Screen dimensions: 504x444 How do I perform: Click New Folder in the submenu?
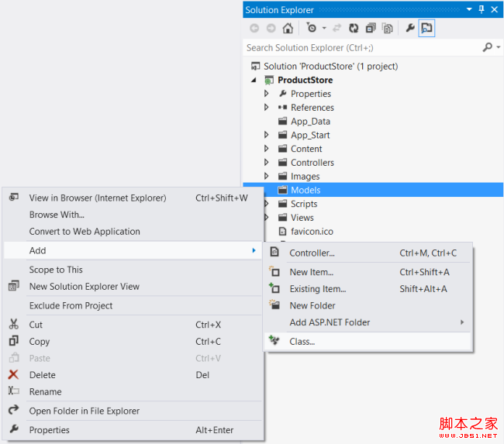[312, 305]
